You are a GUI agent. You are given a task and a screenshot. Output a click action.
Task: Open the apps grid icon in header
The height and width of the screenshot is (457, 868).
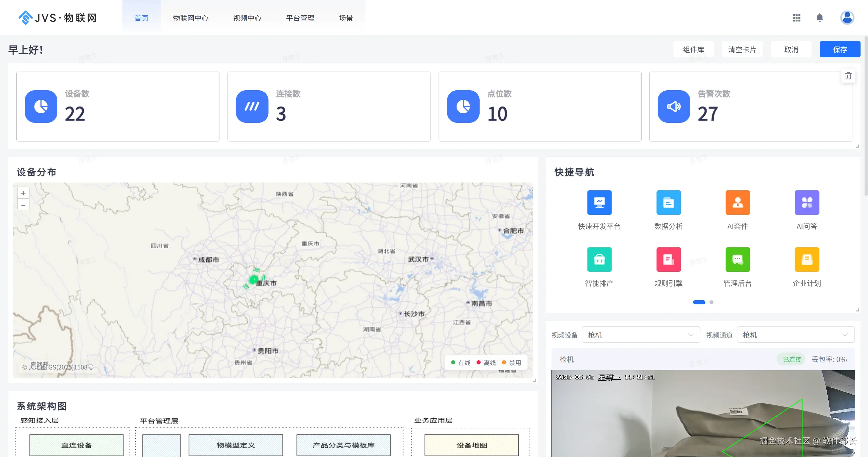point(796,18)
